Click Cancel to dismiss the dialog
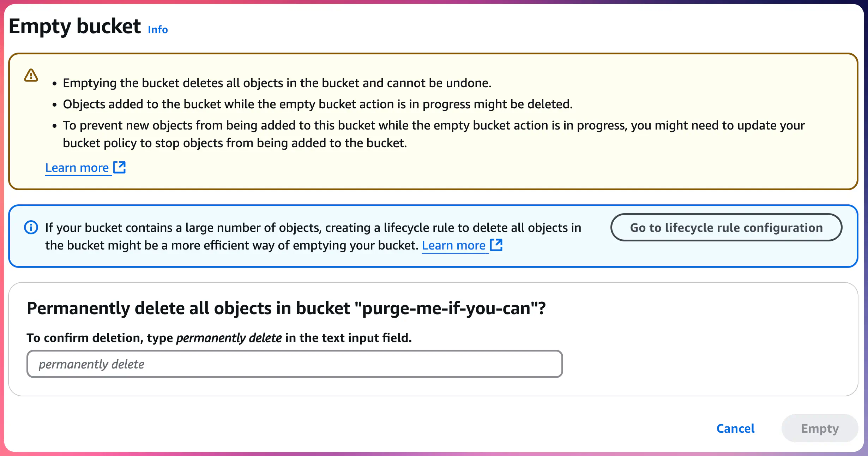868x456 pixels. pos(735,428)
